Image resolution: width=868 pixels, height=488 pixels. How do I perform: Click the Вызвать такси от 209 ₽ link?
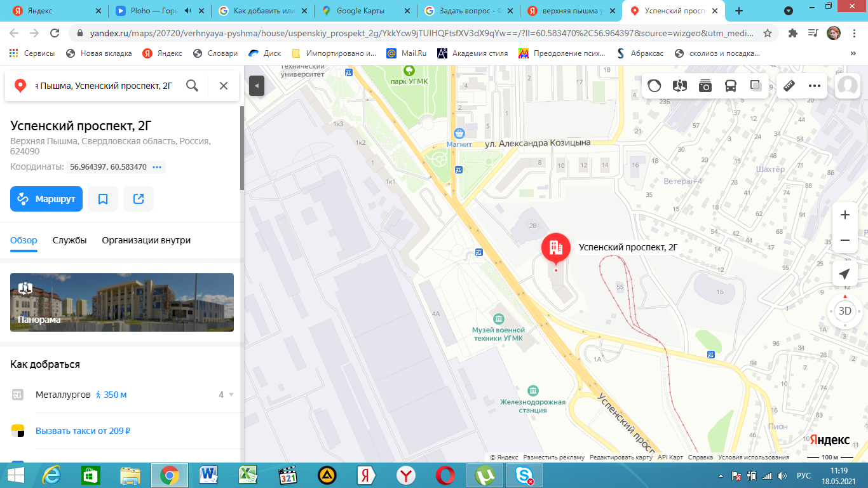pos(83,431)
